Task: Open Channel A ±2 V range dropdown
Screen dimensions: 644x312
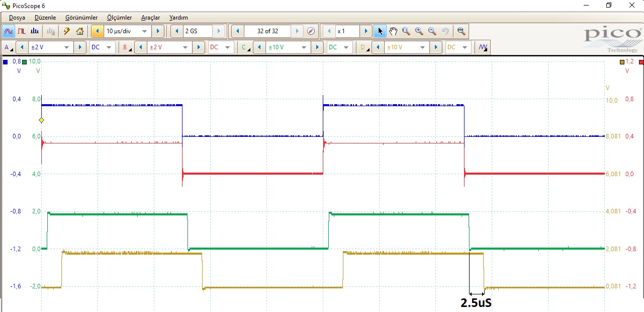Action: click(x=67, y=47)
